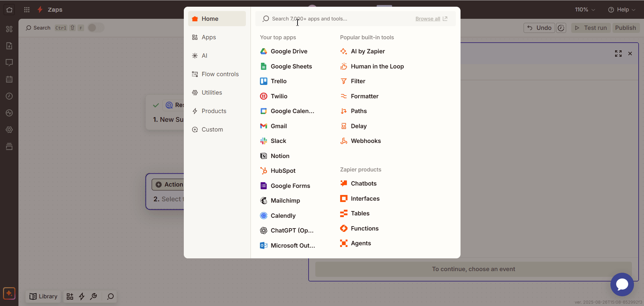
Task: Click the version history icon beside Undo
Action: point(561,28)
